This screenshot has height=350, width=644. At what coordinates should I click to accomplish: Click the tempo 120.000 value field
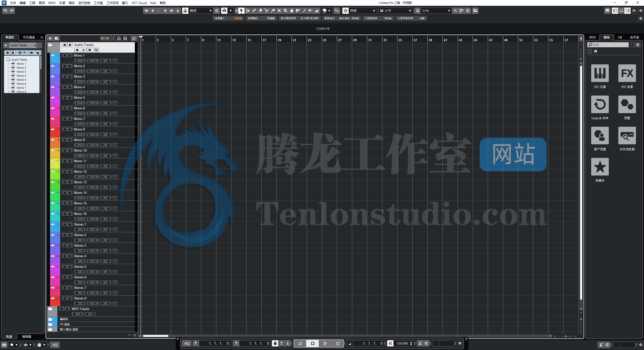coord(402,343)
